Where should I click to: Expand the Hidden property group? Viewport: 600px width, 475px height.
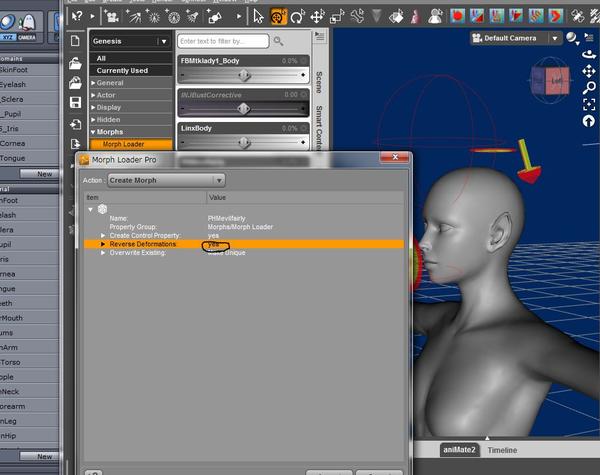point(93,119)
